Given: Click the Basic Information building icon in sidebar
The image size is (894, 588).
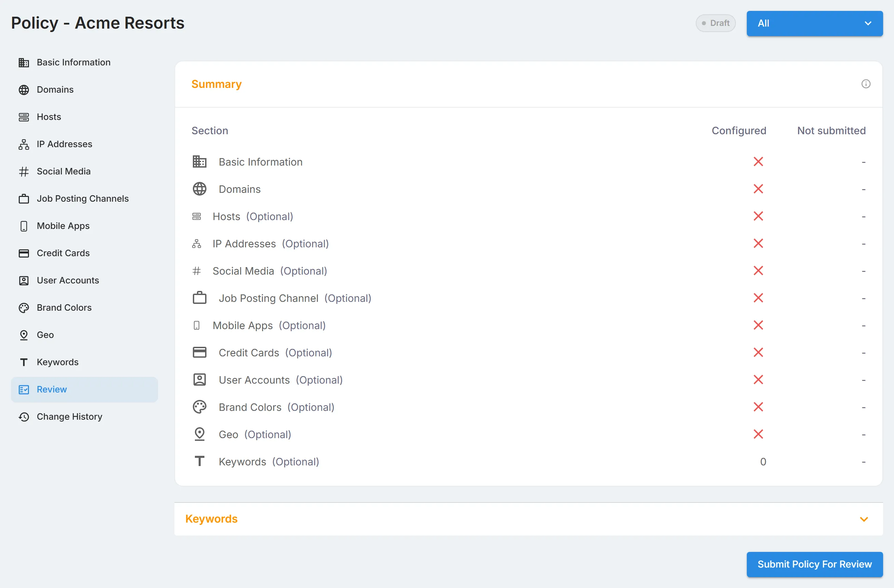Looking at the screenshot, I should coord(24,62).
